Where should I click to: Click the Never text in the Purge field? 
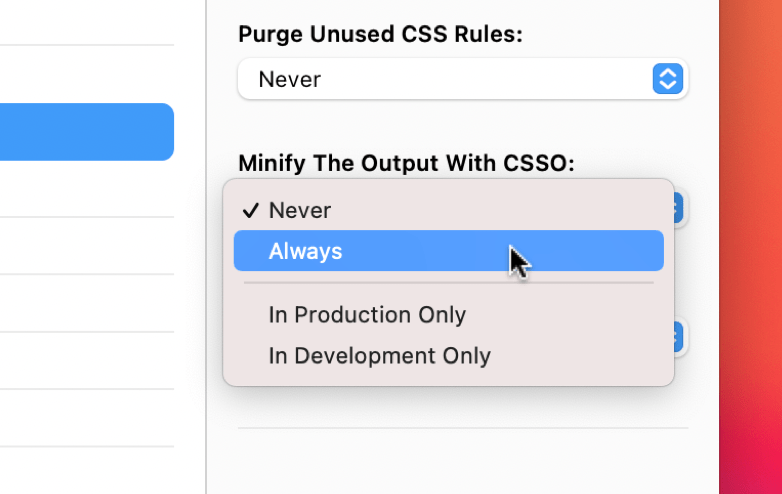click(289, 79)
